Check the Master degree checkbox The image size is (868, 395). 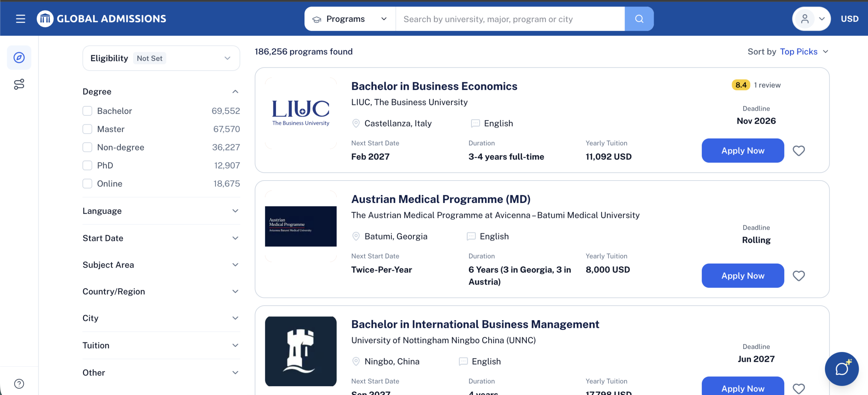[87, 129]
